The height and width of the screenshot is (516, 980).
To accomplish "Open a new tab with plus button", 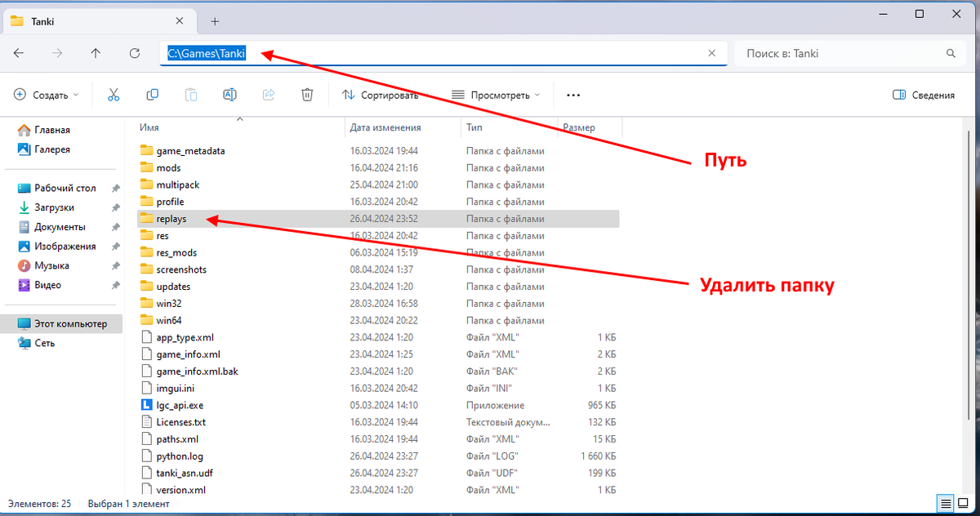I will (x=216, y=20).
